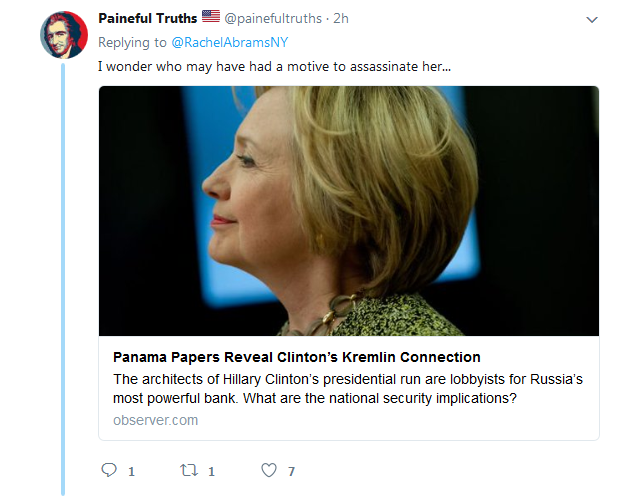
Task: Click the like count of 7
Action: pyautogui.click(x=291, y=471)
